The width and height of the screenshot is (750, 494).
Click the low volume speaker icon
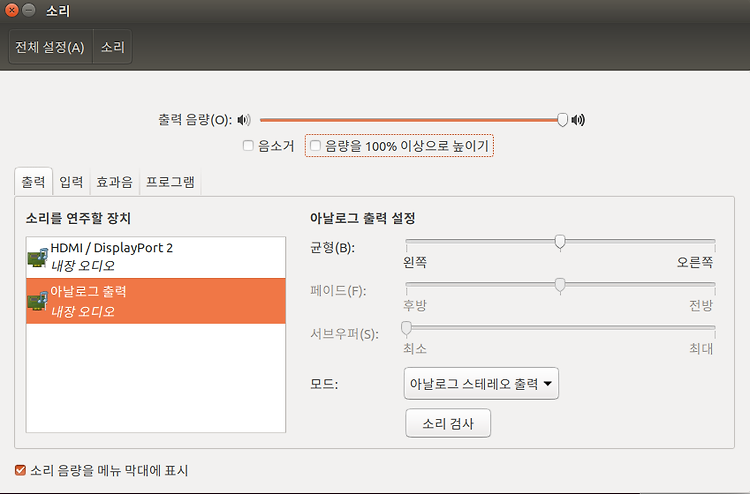tap(244, 120)
